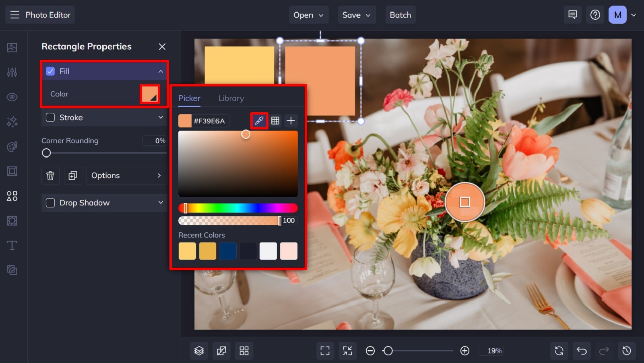The width and height of the screenshot is (644, 363).
Task: Select the Picker tab
Action: 189,98
